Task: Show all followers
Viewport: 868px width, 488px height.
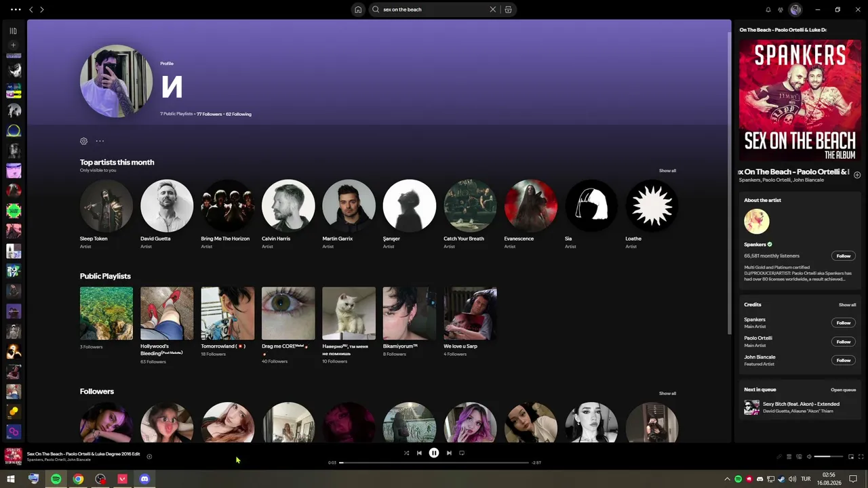Action: click(x=667, y=393)
